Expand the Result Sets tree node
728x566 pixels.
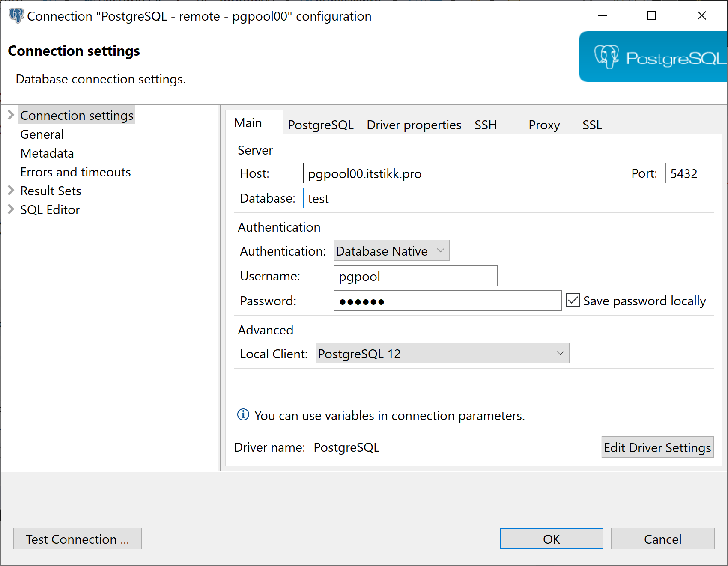pyautogui.click(x=11, y=191)
